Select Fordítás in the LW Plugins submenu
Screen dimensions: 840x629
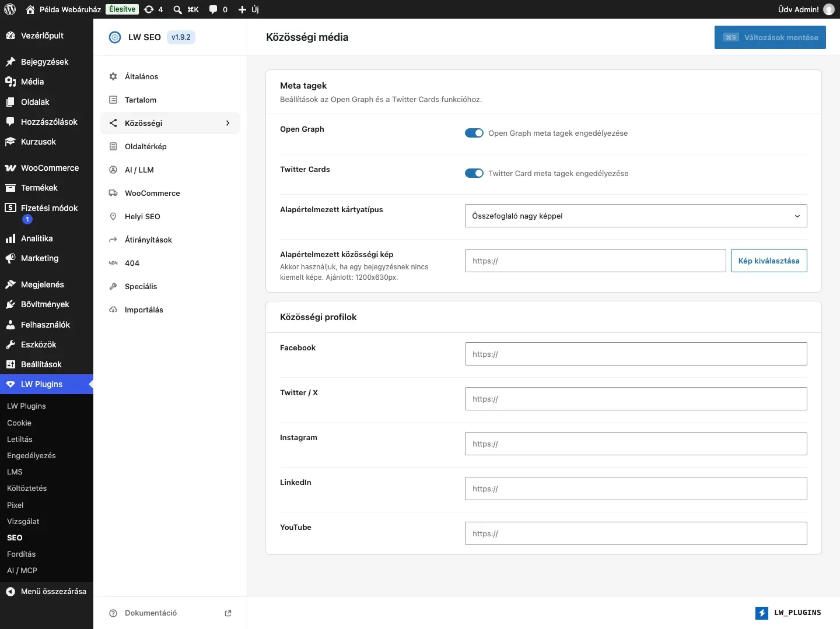[21, 554]
